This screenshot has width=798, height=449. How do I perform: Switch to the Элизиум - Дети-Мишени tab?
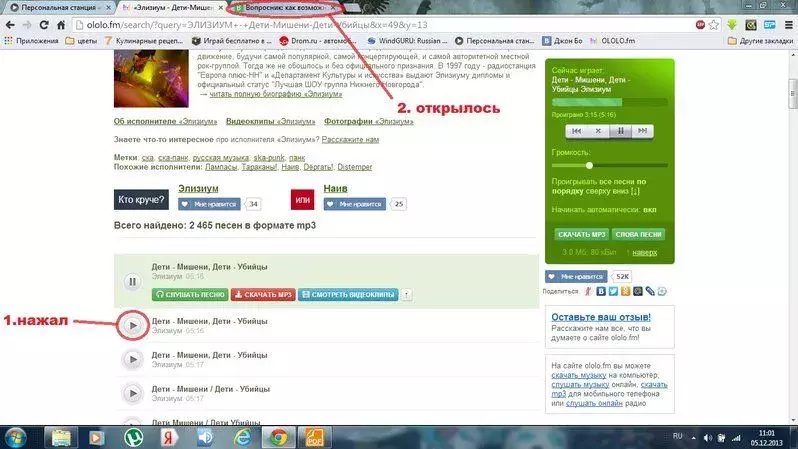[172, 8]
